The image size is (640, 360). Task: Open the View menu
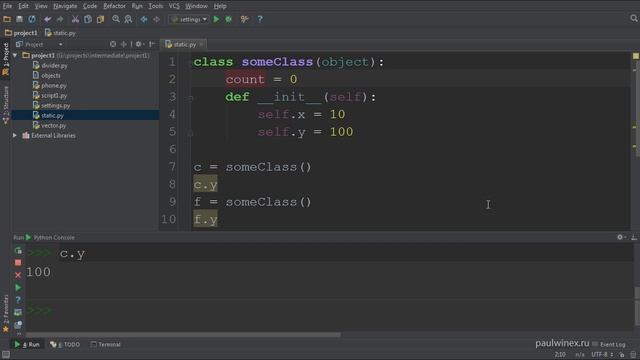click(41, 6)
